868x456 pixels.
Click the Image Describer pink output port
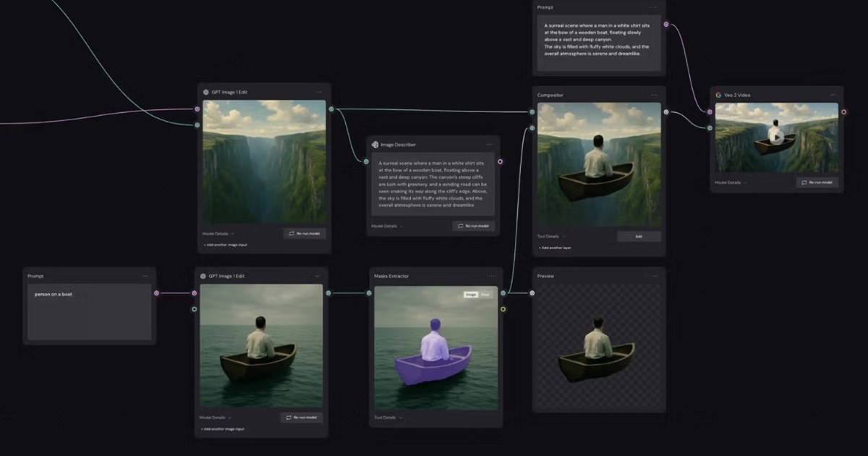500,161
